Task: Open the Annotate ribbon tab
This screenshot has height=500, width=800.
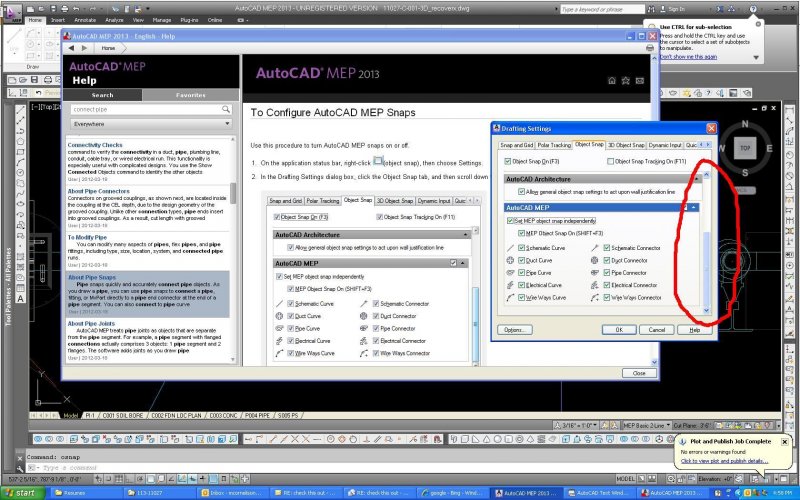Action: (85, 20)
